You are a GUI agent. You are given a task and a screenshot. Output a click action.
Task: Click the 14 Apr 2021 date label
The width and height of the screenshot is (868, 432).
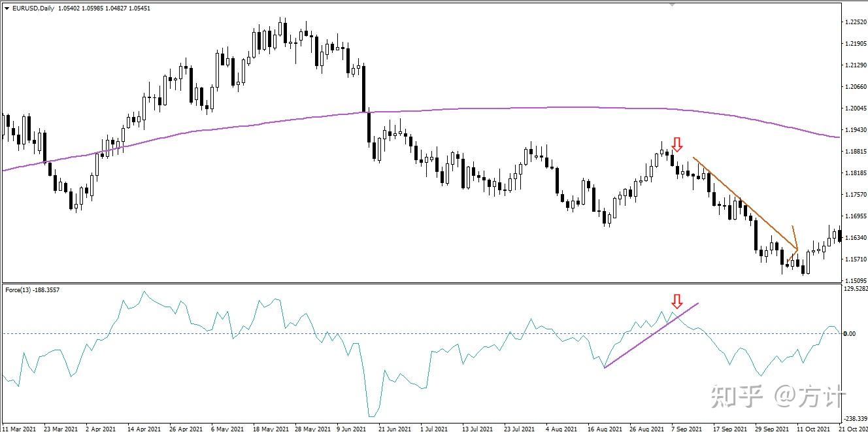tap(144, 429)
